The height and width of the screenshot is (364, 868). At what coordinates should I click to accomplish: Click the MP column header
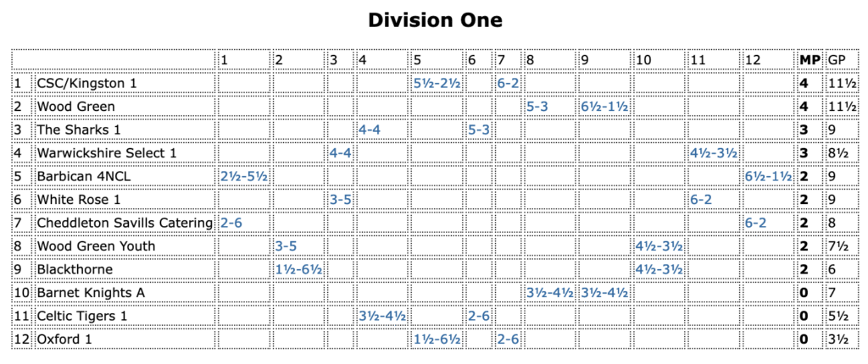click(810, 59)
